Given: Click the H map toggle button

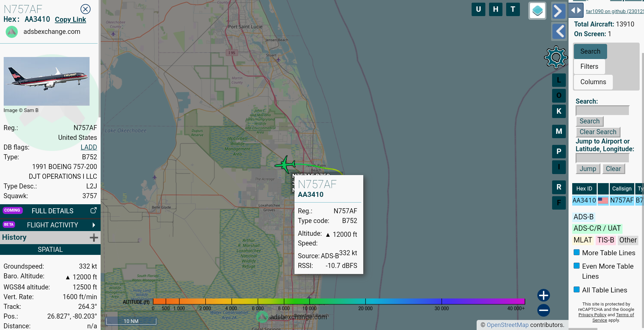Looking at the screenshot, I should (495, 9).
